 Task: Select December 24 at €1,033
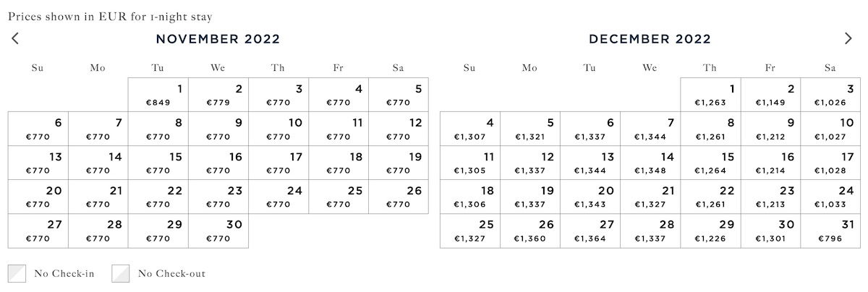tap(831, 197)
